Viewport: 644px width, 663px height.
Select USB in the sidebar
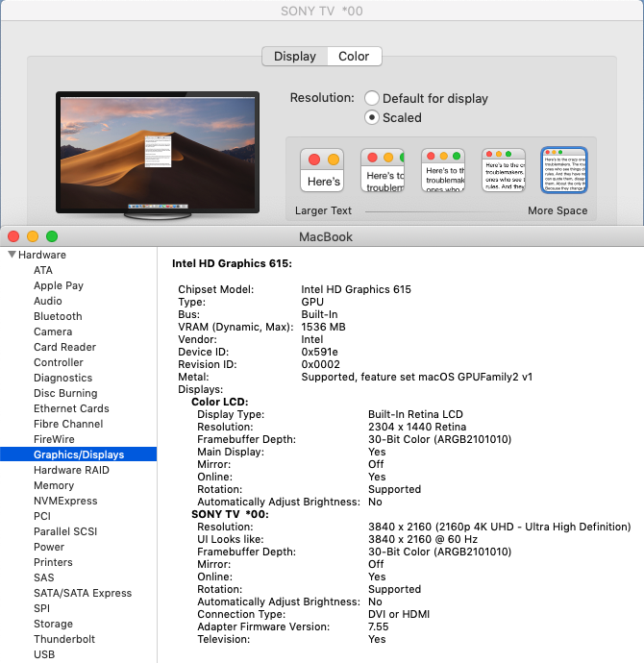pyautogui.click(x=44, y=654)
